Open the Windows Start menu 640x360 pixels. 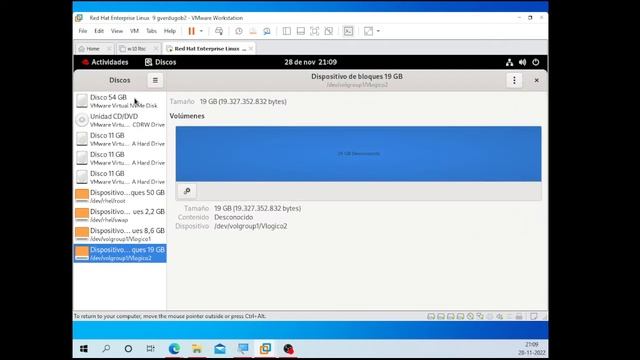pos(84,349)
